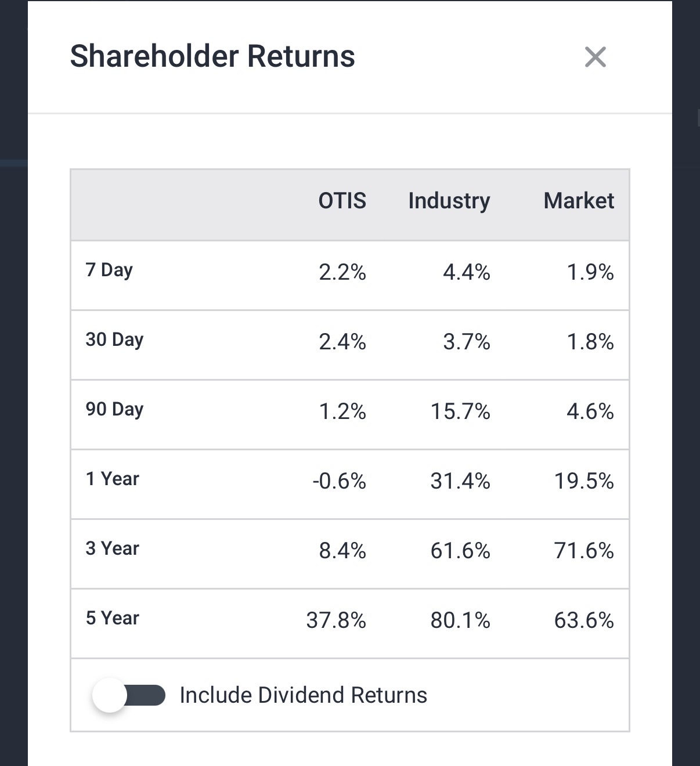
Task: Click Industry 5 Year return 80.1%
Action: click(460, 620)
